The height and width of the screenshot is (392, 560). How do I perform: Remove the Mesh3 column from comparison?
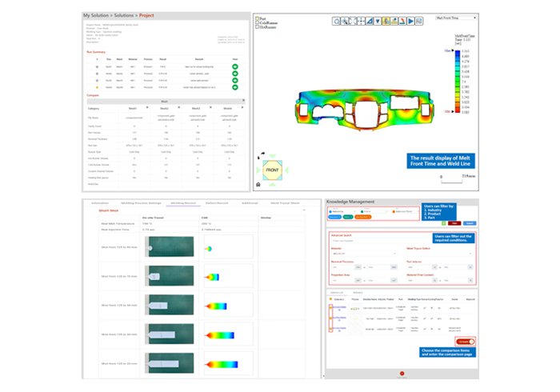210,107
